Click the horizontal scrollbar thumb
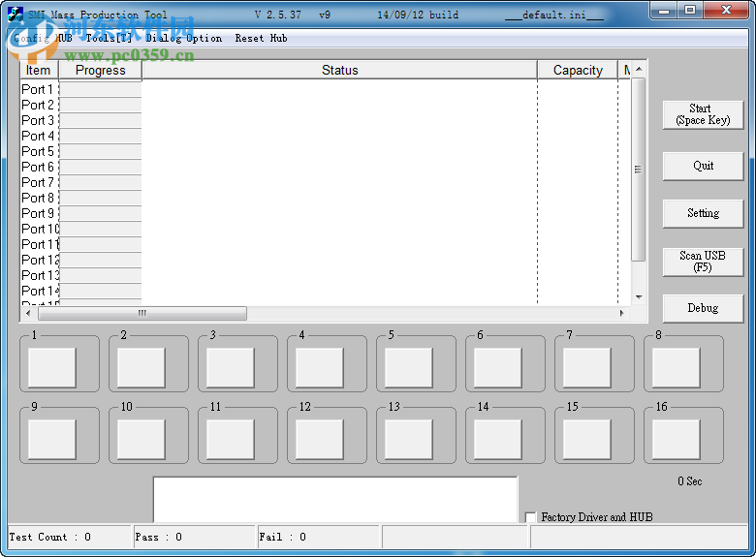 [x=142, y=313]
